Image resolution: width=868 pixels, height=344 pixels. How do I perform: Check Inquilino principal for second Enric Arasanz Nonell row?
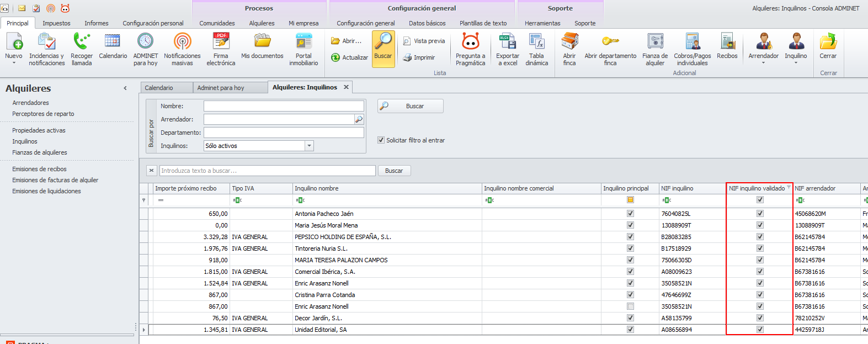[630, 306]
